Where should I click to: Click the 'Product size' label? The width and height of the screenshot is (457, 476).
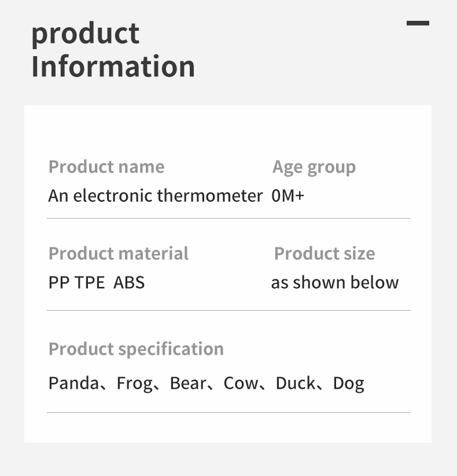tap(324, 253)
